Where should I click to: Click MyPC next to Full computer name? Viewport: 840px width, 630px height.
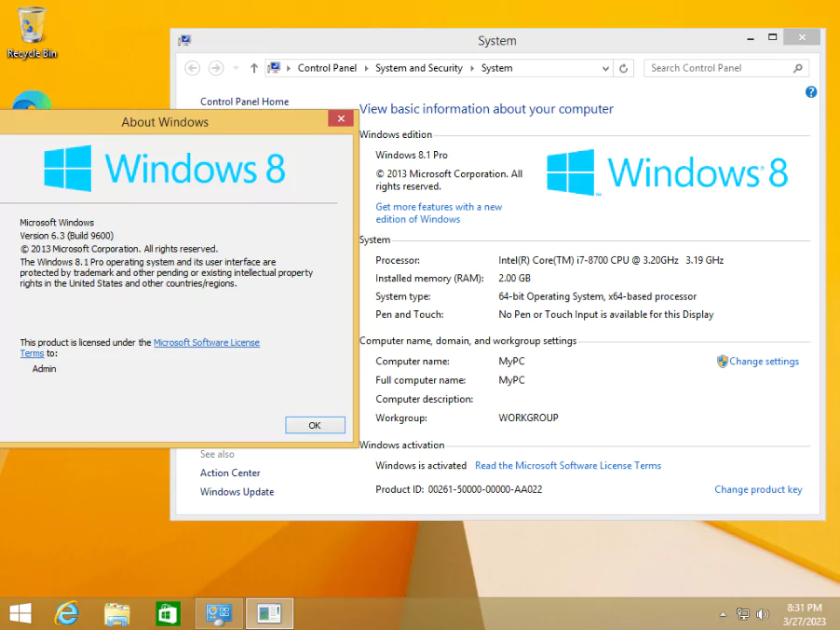tap(511, 380)
